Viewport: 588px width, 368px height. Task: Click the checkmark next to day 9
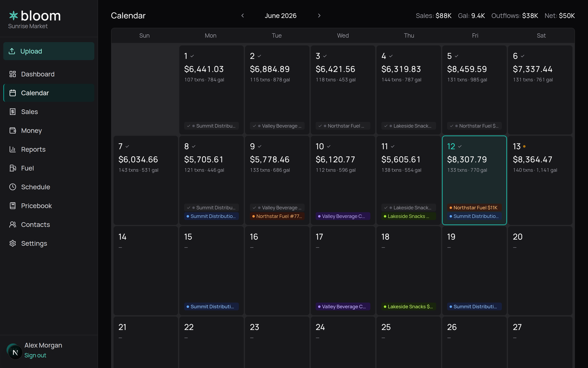(x=259, y=146)
